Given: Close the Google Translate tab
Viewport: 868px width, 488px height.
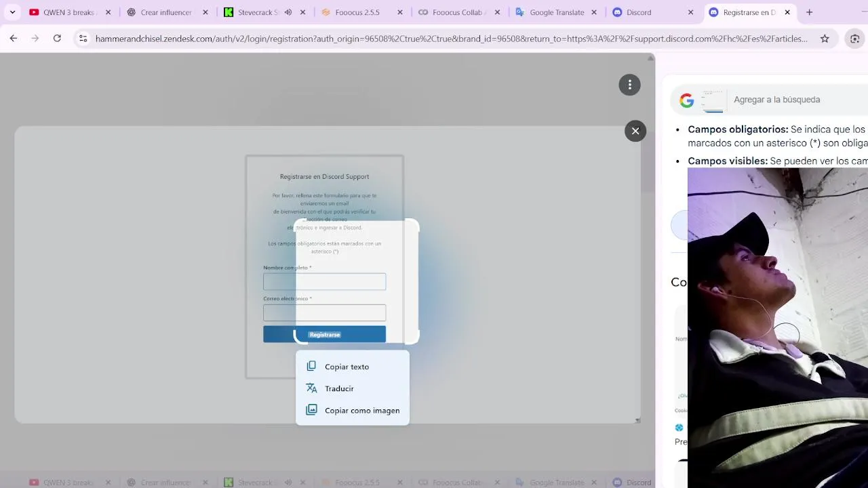Looking at the screenshot, I should [595, 12].
